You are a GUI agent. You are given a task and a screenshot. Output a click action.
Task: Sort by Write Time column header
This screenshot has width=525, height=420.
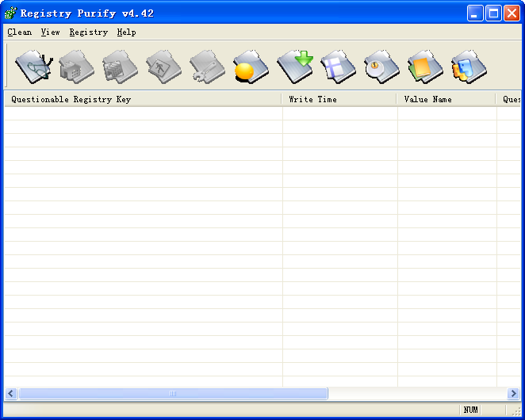click(339, 100)
